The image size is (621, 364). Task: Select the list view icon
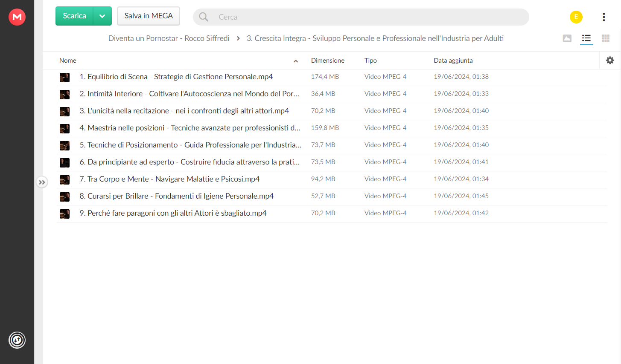[x=586, y=39]
